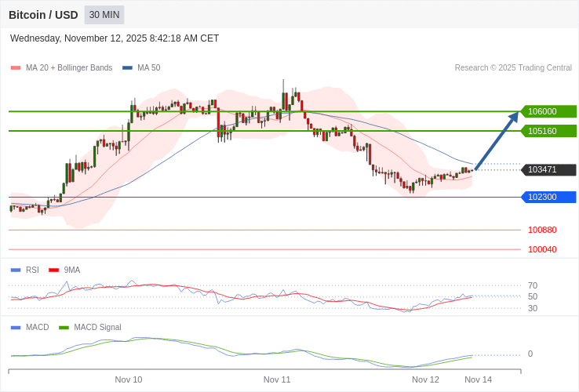The width and height of the screenshot is (579, 392).
Task: Click the Nov 11 date axis label
Action: coord(277,379)
